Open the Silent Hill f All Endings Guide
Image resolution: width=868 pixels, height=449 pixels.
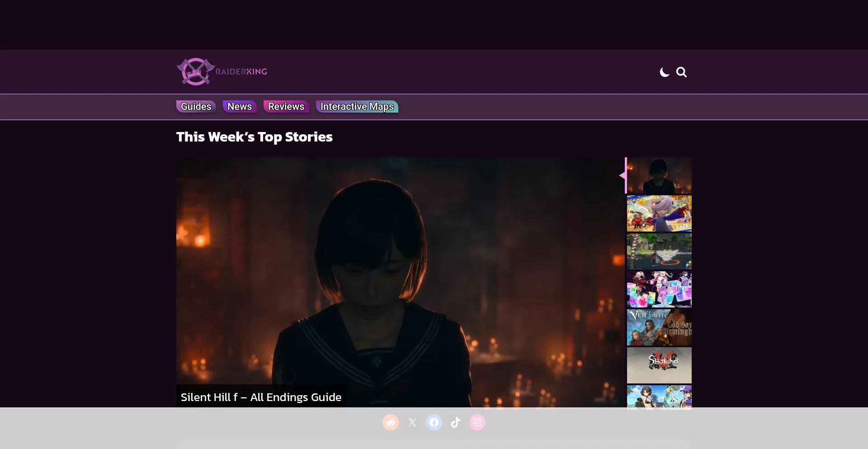click(x=261, y=397)
